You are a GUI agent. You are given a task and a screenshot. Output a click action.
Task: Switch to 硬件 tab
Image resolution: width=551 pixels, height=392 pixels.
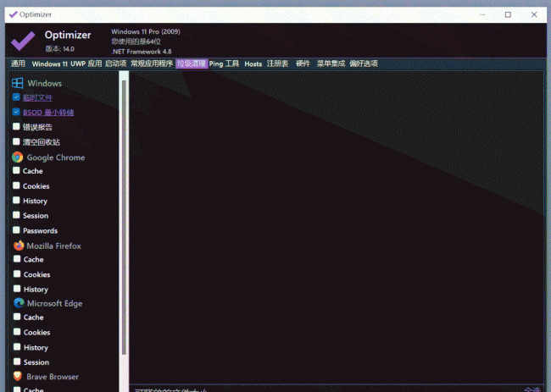coord(303,63)
